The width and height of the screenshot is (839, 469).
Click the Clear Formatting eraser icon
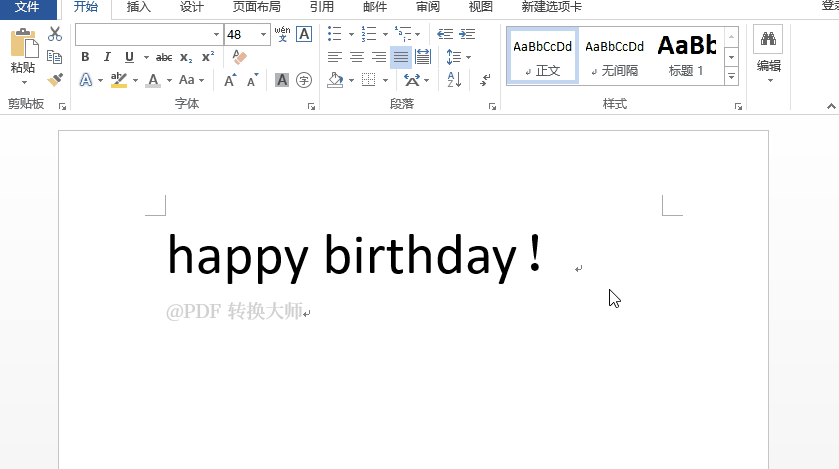point(239,57)
